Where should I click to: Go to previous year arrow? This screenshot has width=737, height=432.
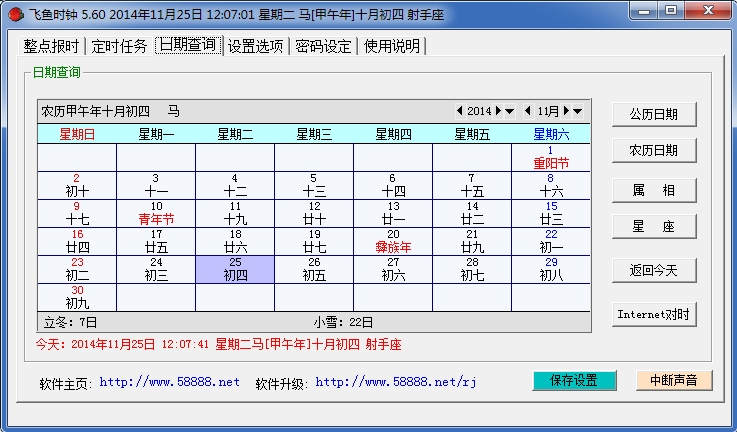[x=459, y=111]
